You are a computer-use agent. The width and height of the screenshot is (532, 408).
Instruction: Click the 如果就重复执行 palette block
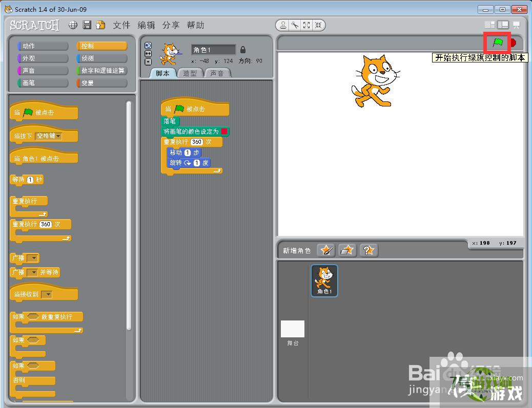[46, 323]
